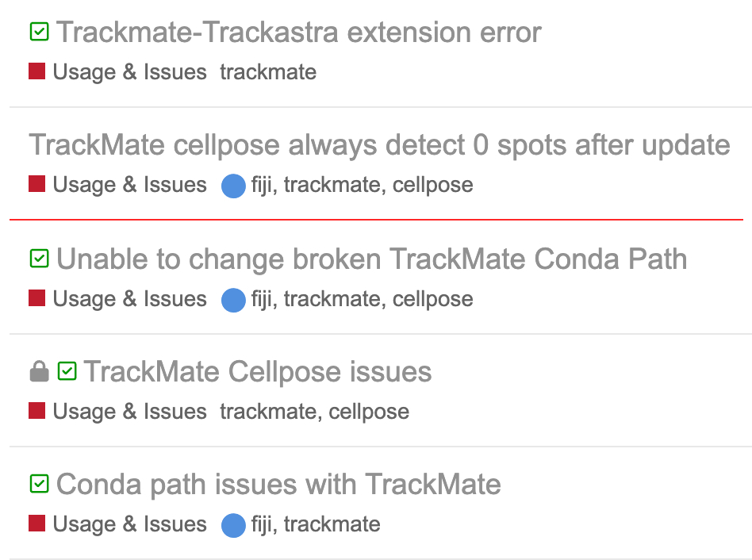The image size is (752, 560).
Task: Open the TrackMate Cellpose issues topic
Action: point(258,371)
